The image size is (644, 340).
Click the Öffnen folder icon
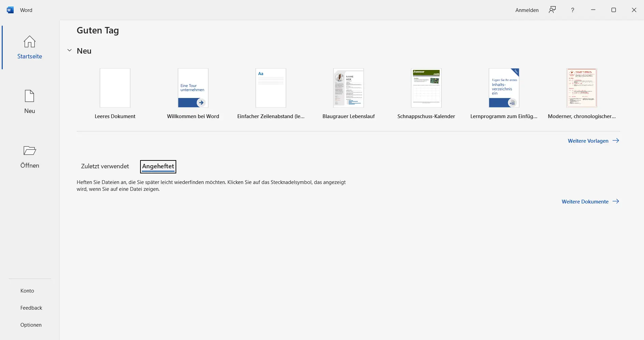point(30,151)
